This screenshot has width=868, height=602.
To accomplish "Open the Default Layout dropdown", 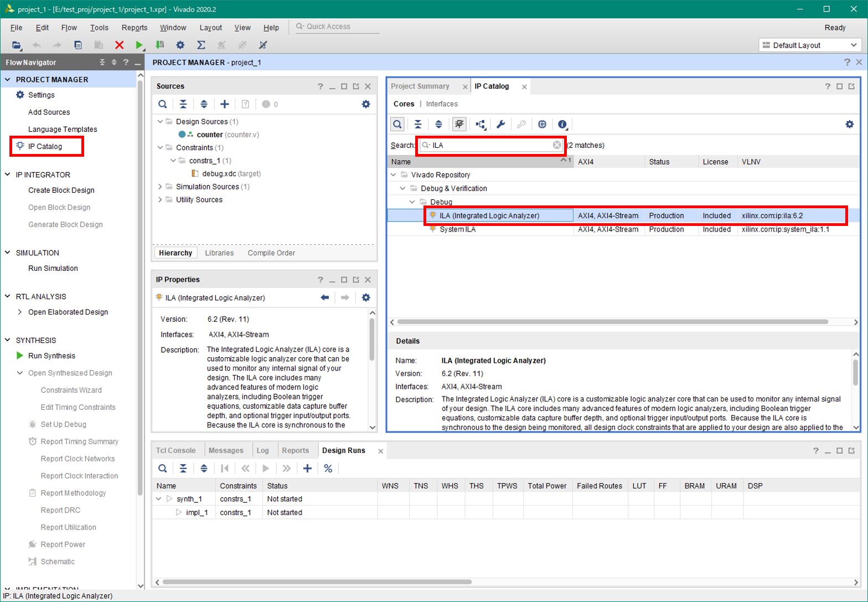I will coord(809,45).
